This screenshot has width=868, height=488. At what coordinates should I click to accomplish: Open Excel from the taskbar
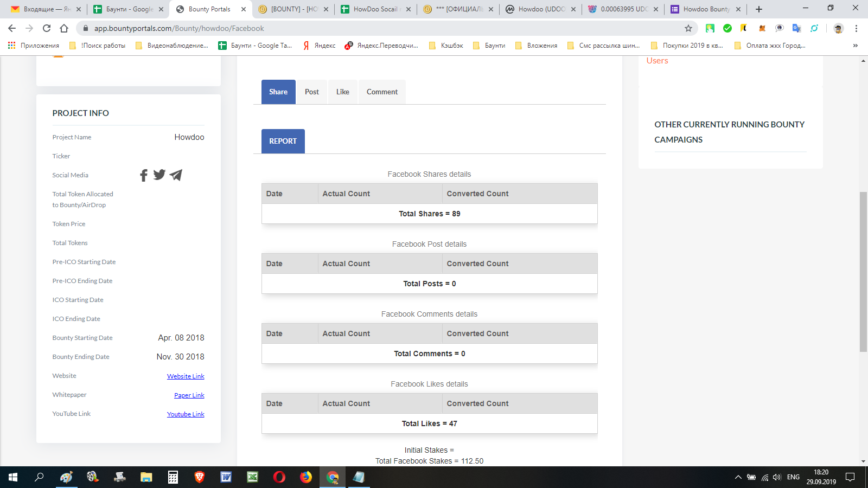pos(253,477)
